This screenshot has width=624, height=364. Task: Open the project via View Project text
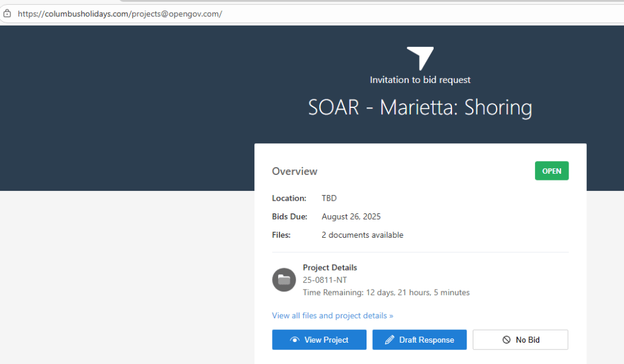tap(326, 340)
